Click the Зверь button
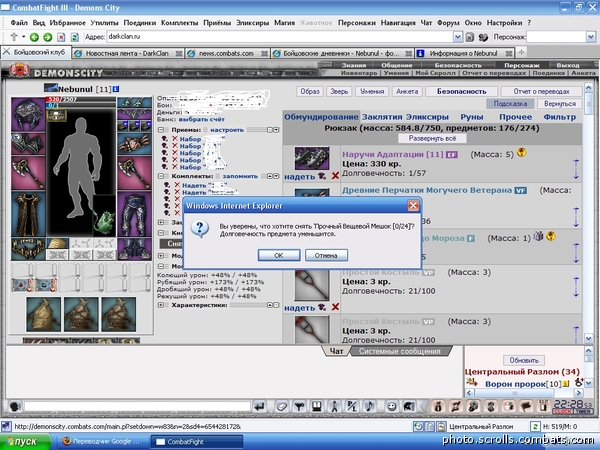The image size is (600, 450). [339, 91]
